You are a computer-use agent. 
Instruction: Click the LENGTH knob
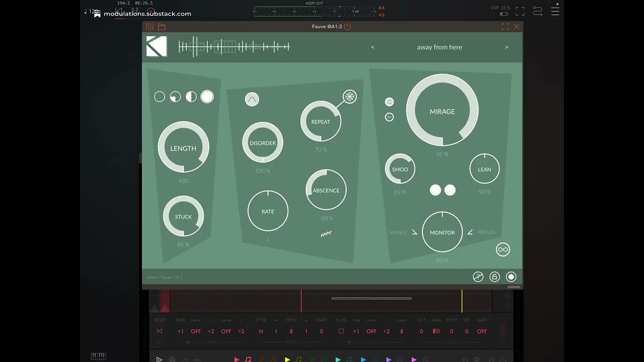pyautogui.click(x=183, y=148)
